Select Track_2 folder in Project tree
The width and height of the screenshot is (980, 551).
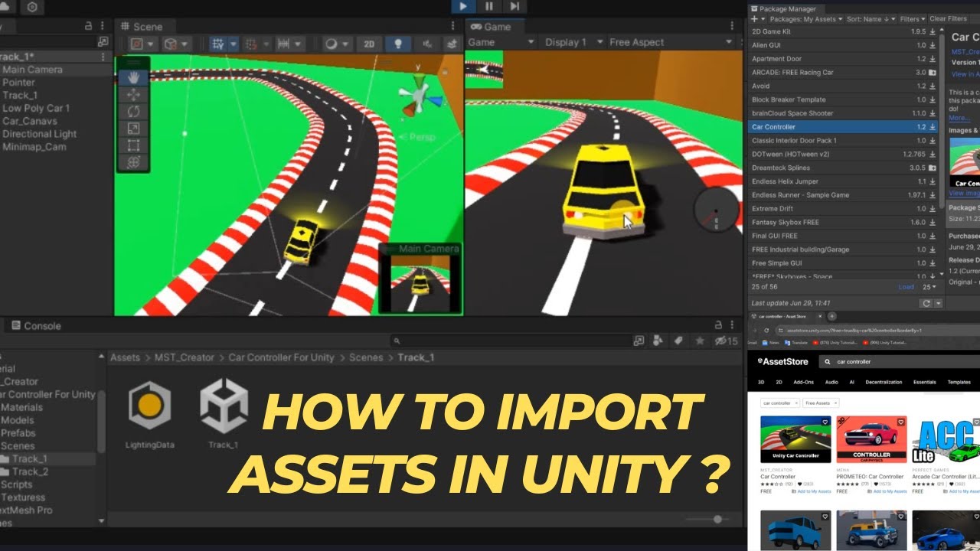[31, 472]
